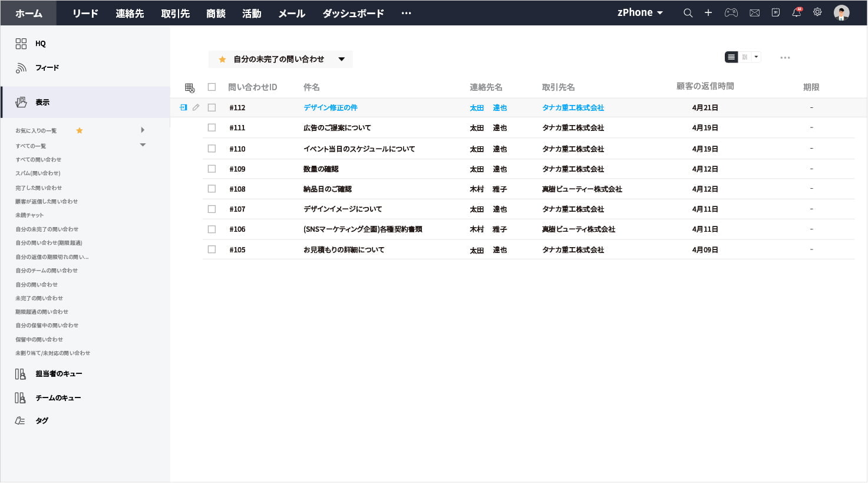Click タナカ重工株式会社 link in row #112
The height and width of the screenshot is (483, 868).
click(x=573, y=107)
